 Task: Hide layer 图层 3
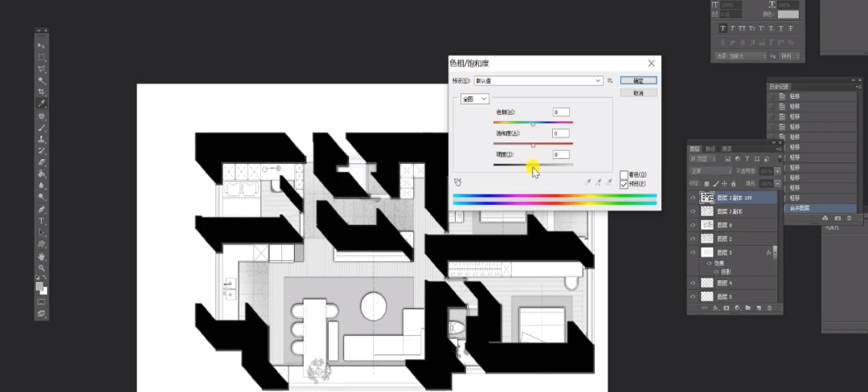tap(693, 252)
